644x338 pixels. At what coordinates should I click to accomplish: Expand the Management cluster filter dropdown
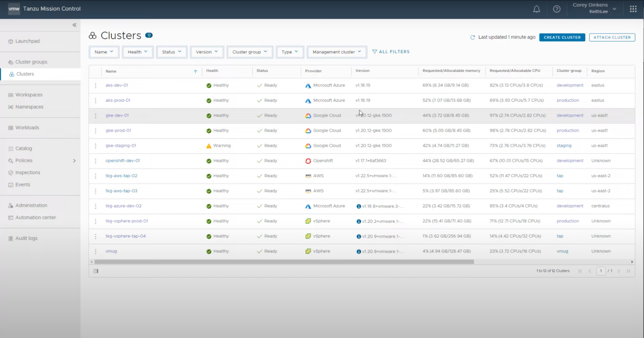tap(337, 52)
